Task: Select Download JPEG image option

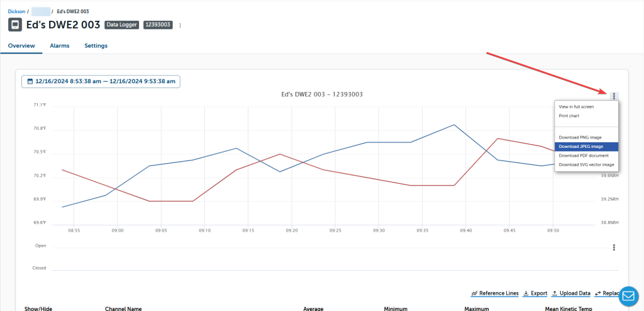Action: tap(580, 146)
